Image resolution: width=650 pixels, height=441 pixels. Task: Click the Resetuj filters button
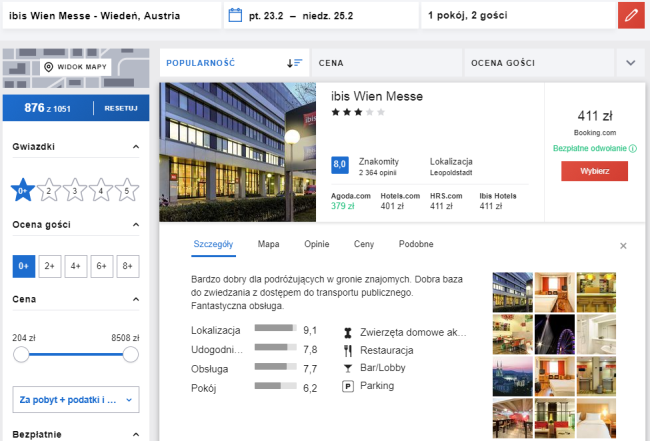121,108
